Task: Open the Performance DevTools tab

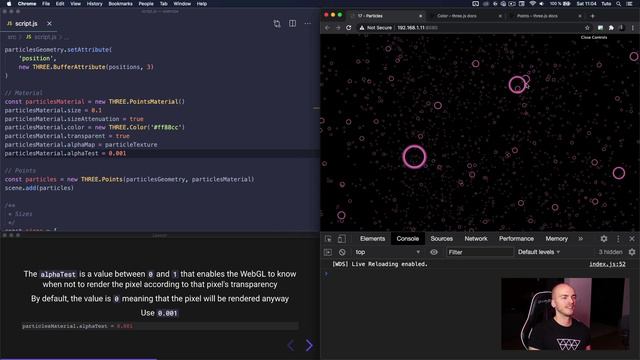Action: pyautogui.click(x=516, y=239)
